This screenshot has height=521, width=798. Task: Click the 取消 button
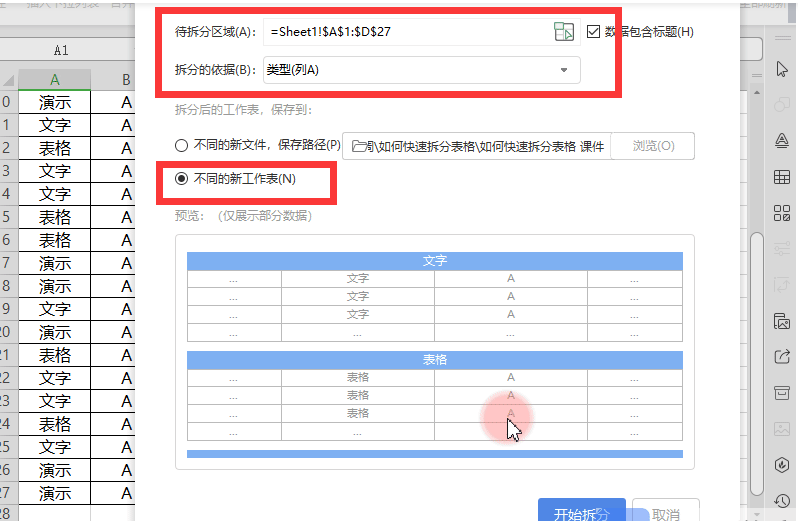(666, 510)
